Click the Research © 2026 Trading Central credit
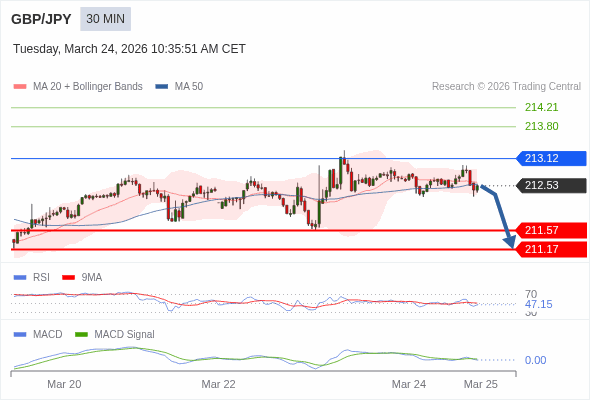This screenshot has width=590, height=400. [506, 87]
